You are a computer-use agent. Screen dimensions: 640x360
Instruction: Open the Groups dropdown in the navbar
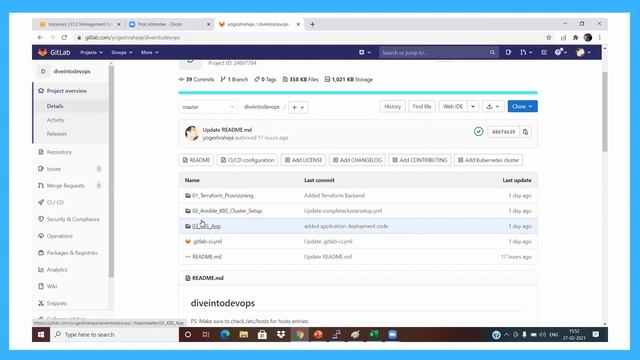tap(122, 52)
